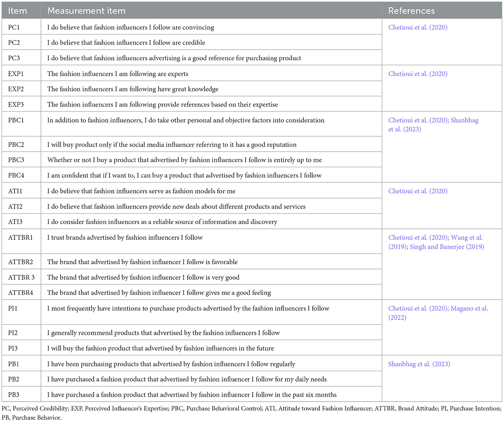Click statement 'fashion influencers I follow are credible'
This screenshot has width=504, height=422.
(126, 43)
